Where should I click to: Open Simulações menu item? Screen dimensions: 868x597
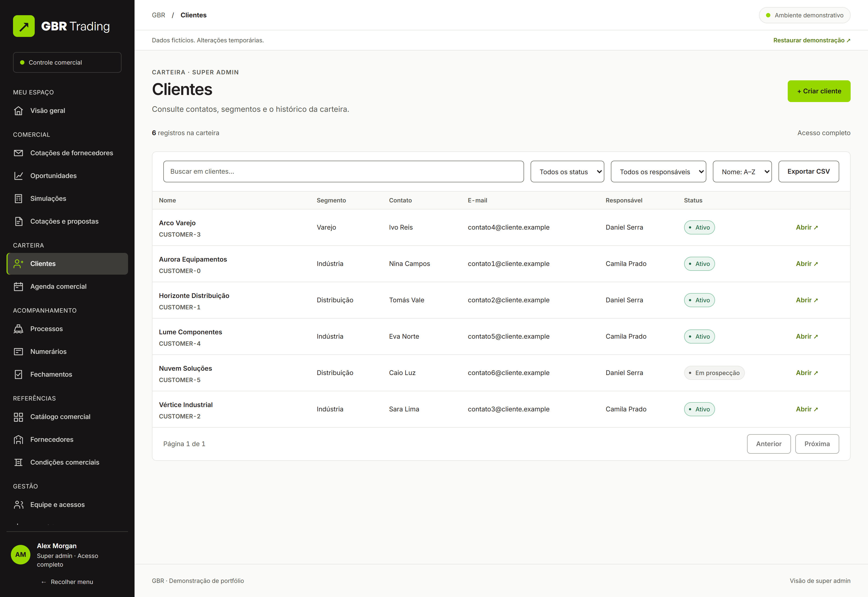tap(67, 199)
